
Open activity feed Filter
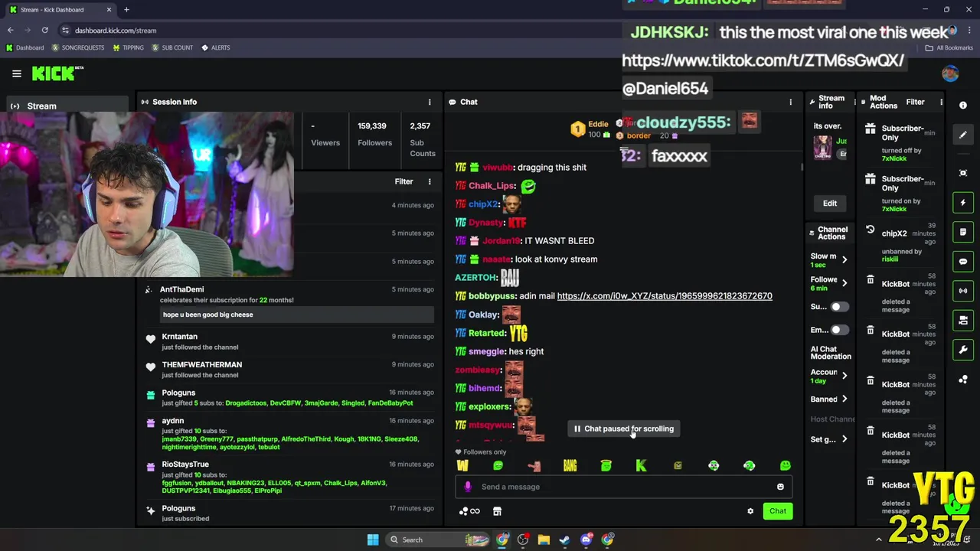403,181
